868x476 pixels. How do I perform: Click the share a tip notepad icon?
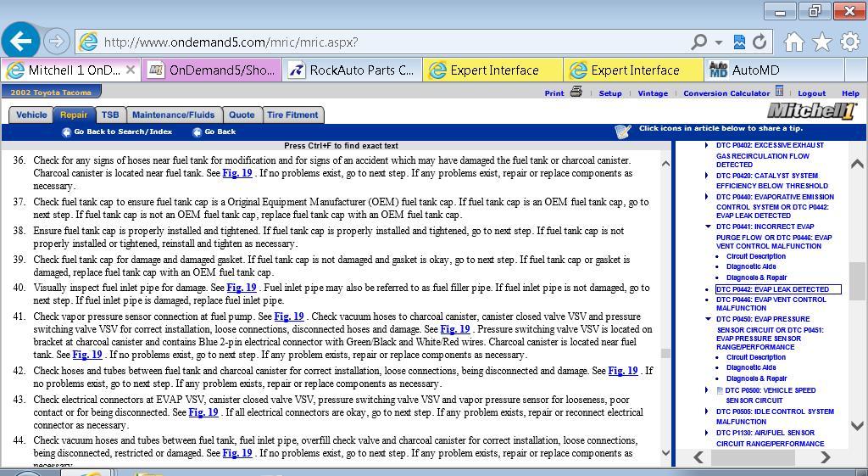pos(623,132)
